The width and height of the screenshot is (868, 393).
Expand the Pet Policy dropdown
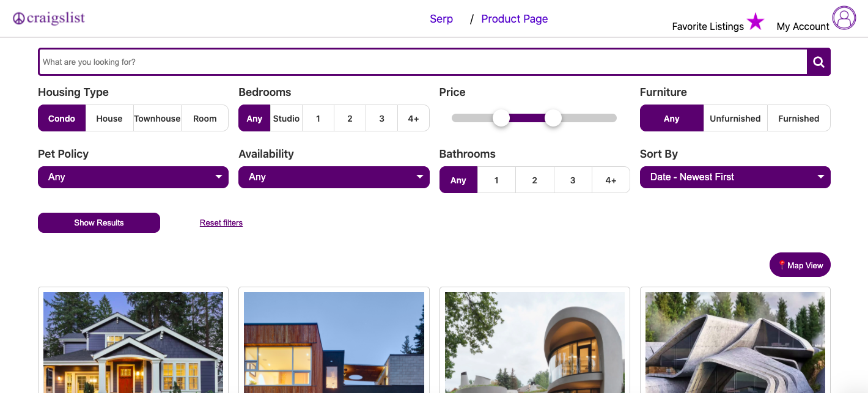coord(133,177)
